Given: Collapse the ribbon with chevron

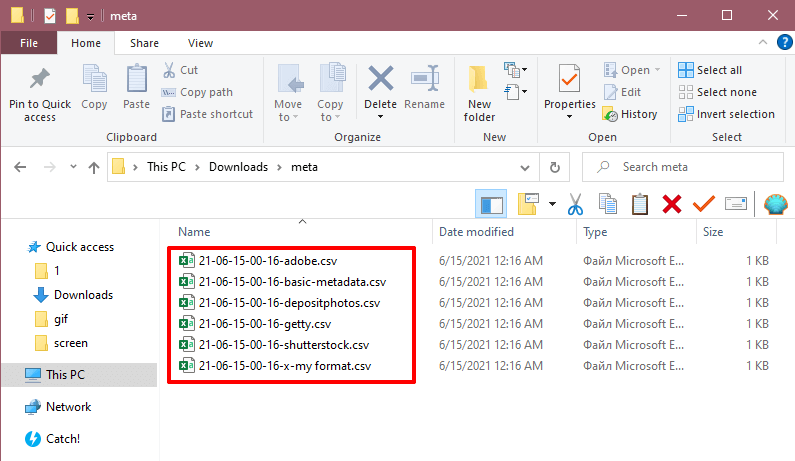Looking at the screenshot, I should pyautogui.click(x=763, y=43).
